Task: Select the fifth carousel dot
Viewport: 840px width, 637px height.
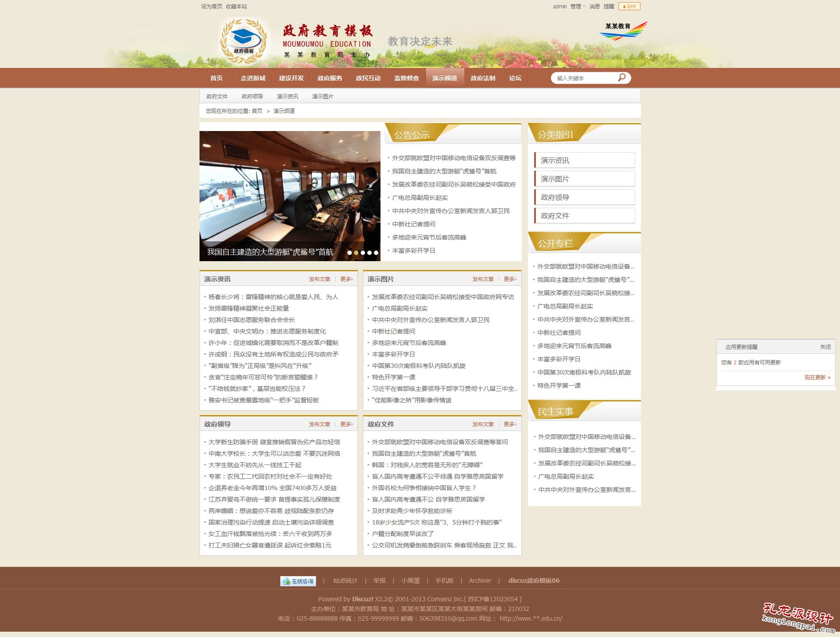Action: pyautogui.click(x=376, y=253)
